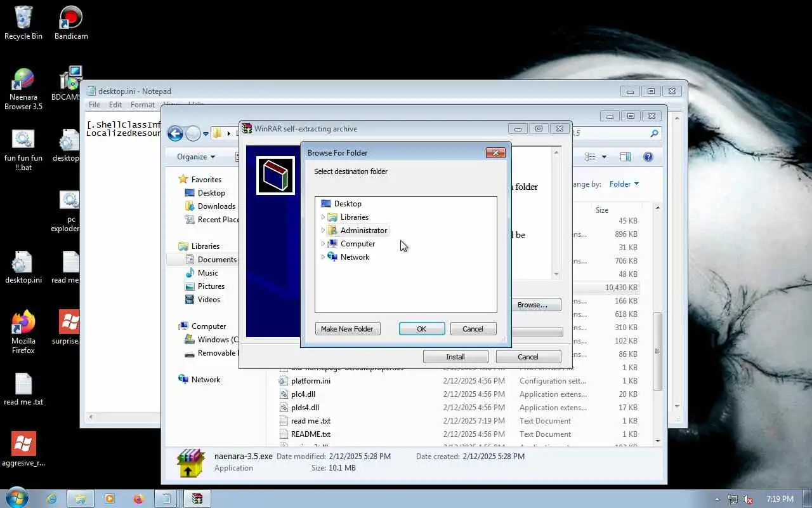Image resolution: width=812 pixels, height=508 pixels.
Task: Confirm with OK in Browse For Folder
Action: pos(421,329)
